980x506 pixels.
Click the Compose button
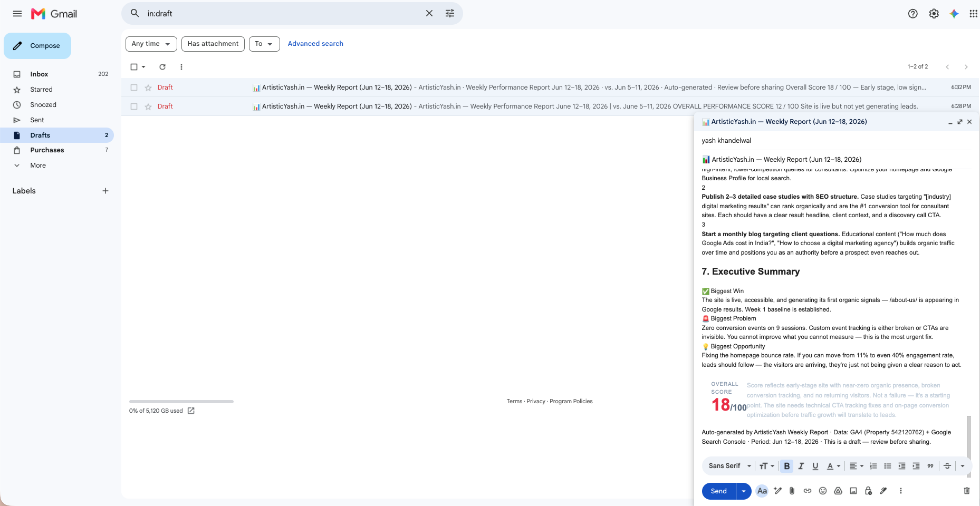click(x=37, y=46)
